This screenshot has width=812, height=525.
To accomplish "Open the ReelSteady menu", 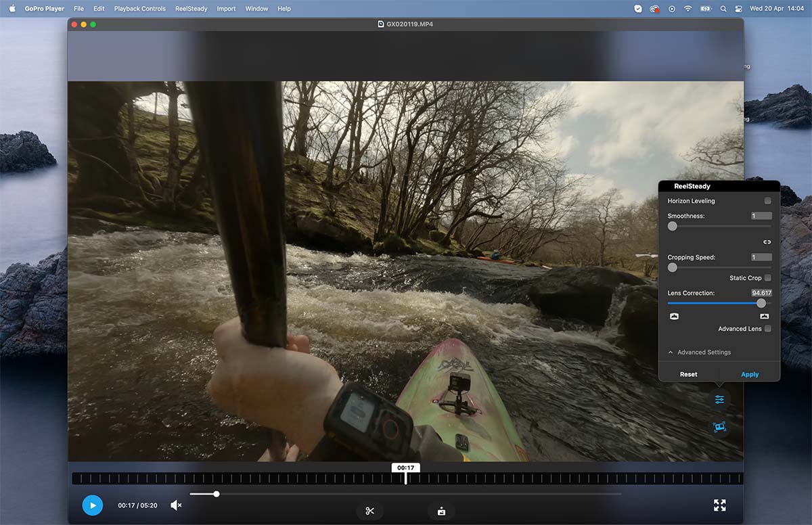I will tap(191, 9).
